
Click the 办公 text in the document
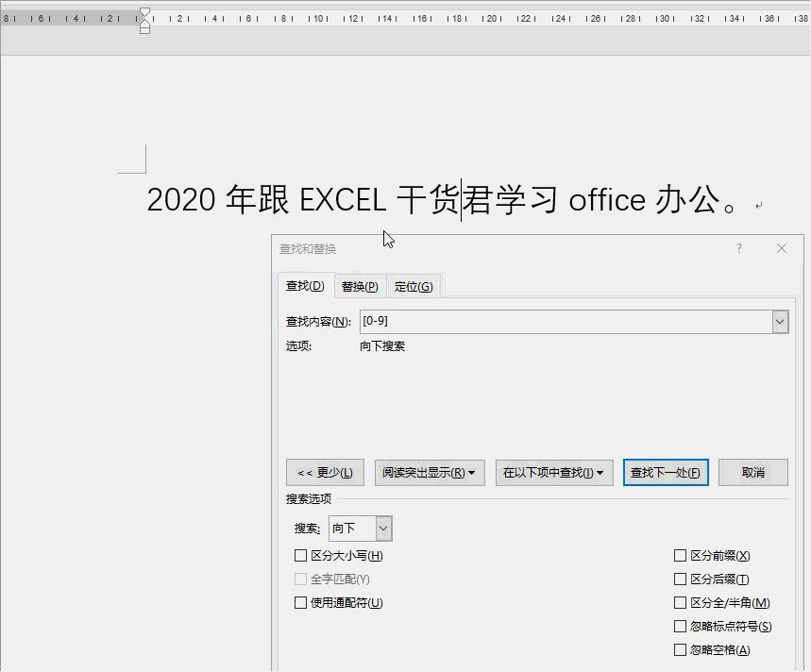688,200
